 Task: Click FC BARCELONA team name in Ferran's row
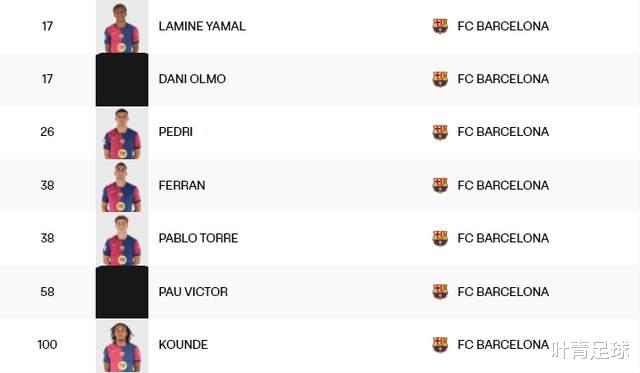point(503,185)
